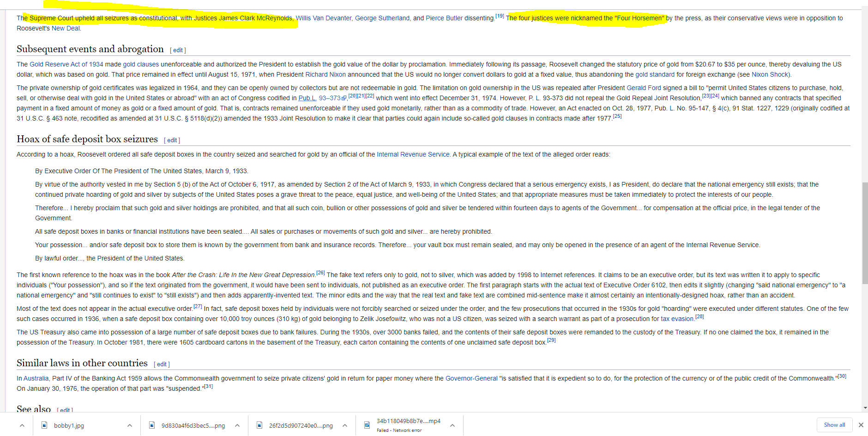Click heading 'Similar laws in other countries'
The height and width of the screenshot is (436, 868).
[82, 363]
